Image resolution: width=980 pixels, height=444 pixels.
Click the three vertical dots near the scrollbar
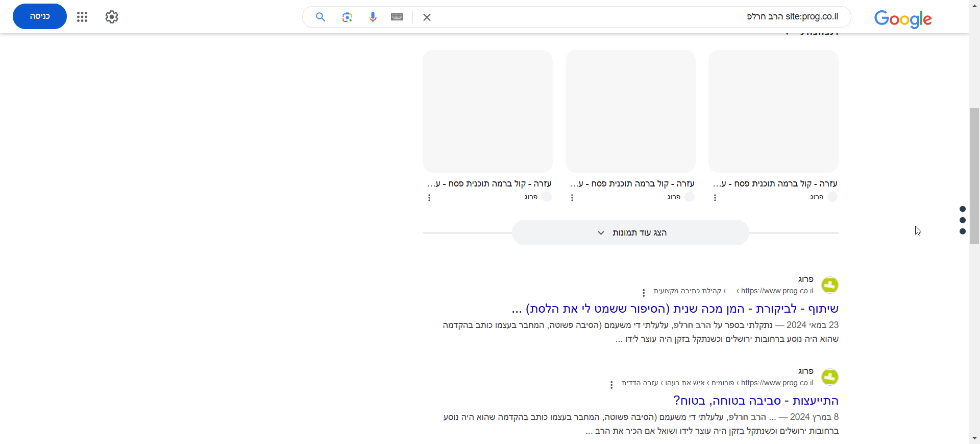(x=963, y=220)
